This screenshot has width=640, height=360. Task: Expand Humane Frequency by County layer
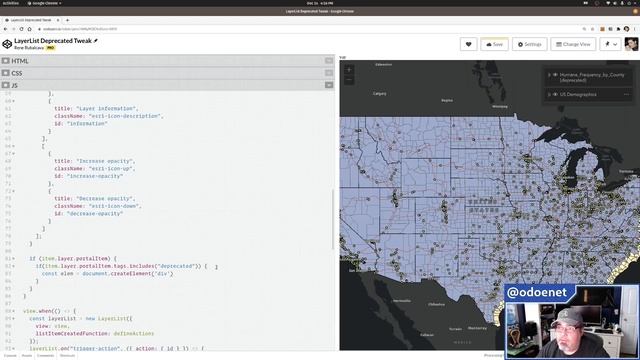(549, 75)
